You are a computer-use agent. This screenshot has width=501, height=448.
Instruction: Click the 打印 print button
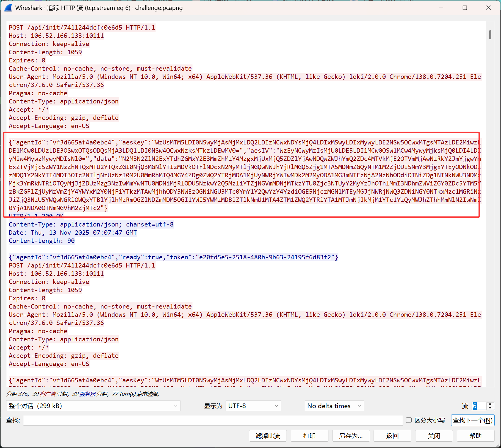tap(309, 436)
